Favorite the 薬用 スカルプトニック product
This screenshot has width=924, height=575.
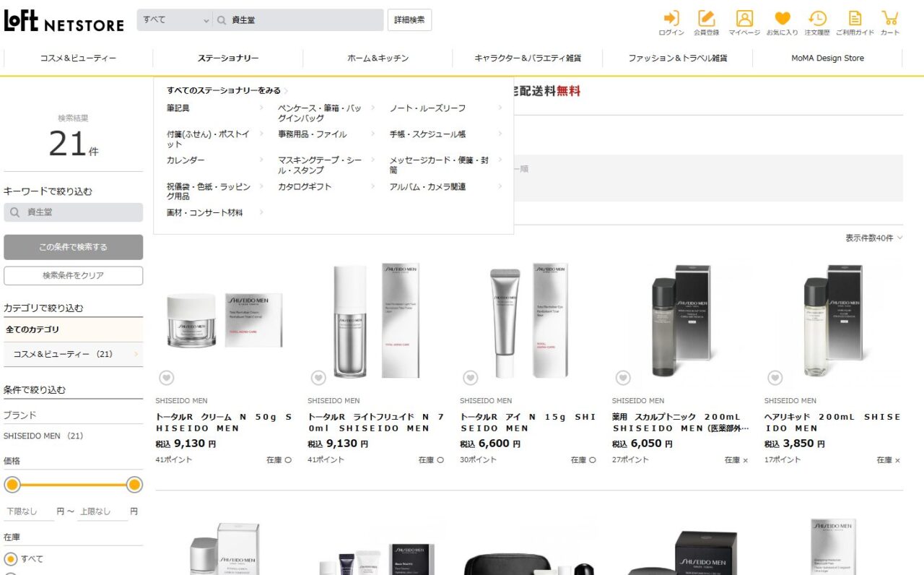click(x=623, y=378)
